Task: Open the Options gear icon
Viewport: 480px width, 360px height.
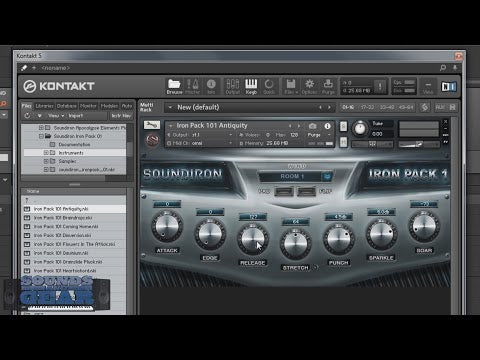Action: [x=309, y=86]
